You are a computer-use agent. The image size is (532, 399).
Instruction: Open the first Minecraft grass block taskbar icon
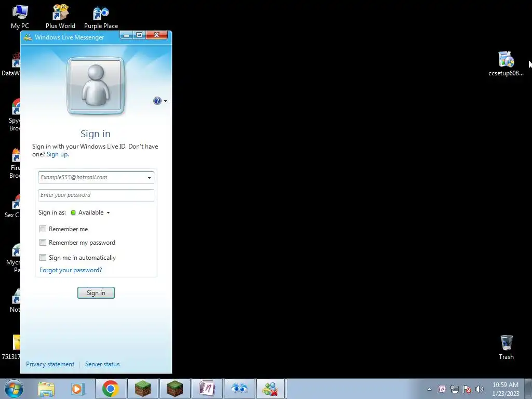click(x=142, y=389)
